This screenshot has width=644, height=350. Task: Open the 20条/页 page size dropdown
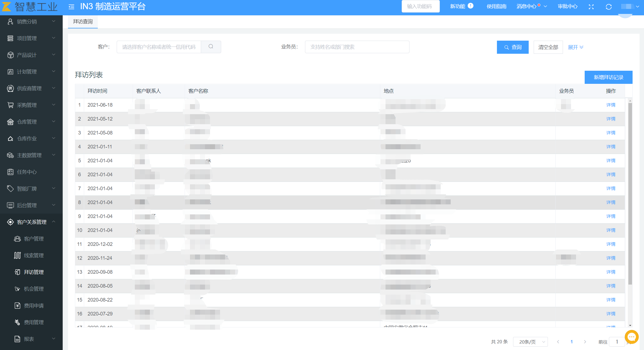(x=530, y=342)
